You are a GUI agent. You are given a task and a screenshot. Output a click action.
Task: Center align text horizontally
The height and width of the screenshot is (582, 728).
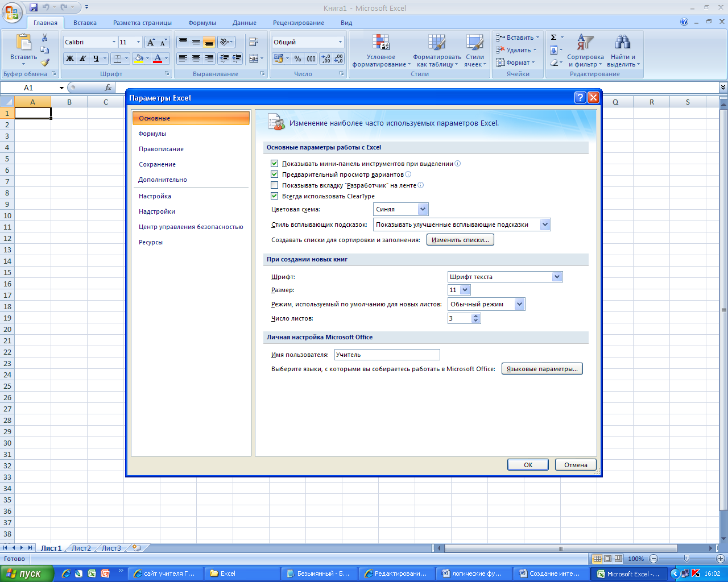(196, 59)
